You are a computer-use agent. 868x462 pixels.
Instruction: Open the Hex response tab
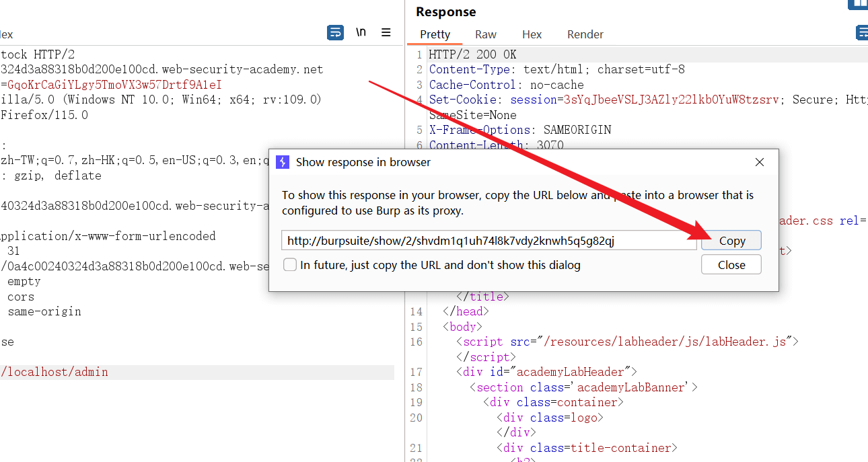point(532,34)
